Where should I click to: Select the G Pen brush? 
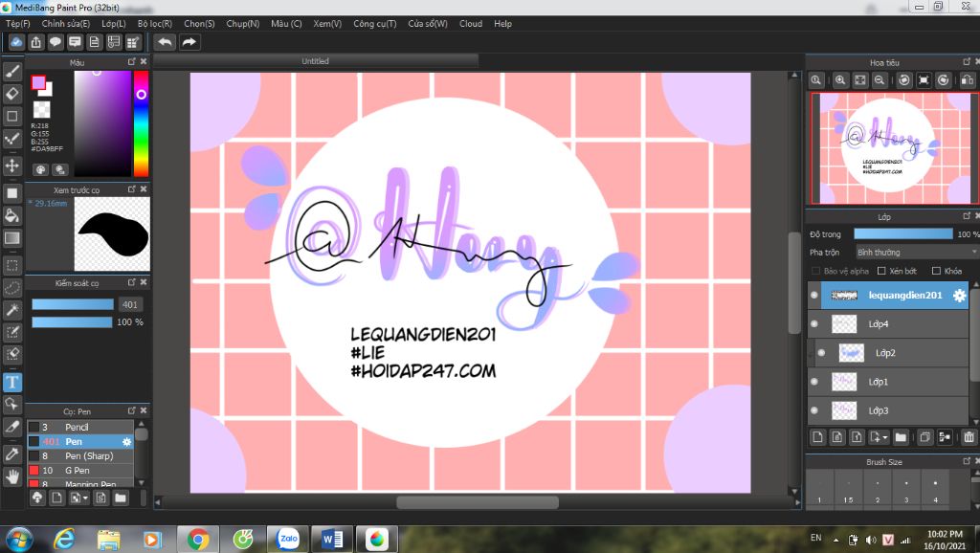(80, 471)
